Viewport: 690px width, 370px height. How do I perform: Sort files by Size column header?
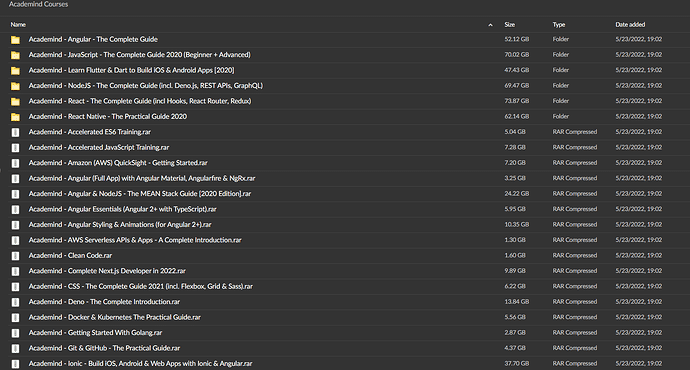click(x=510, y=25)
